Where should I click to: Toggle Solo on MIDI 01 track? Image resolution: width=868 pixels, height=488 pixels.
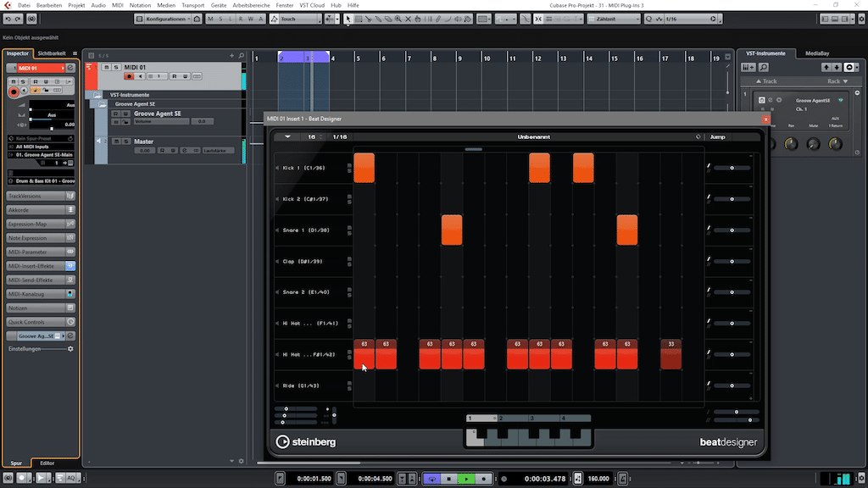[x=115, y=67]
